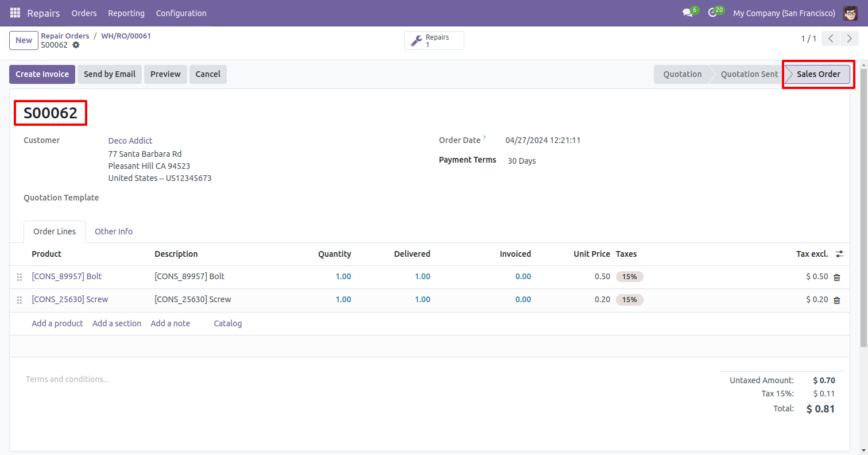Delete the Screw order line
Image resolution: width=868 pixels, height=455 pixels.
point(836,300)
